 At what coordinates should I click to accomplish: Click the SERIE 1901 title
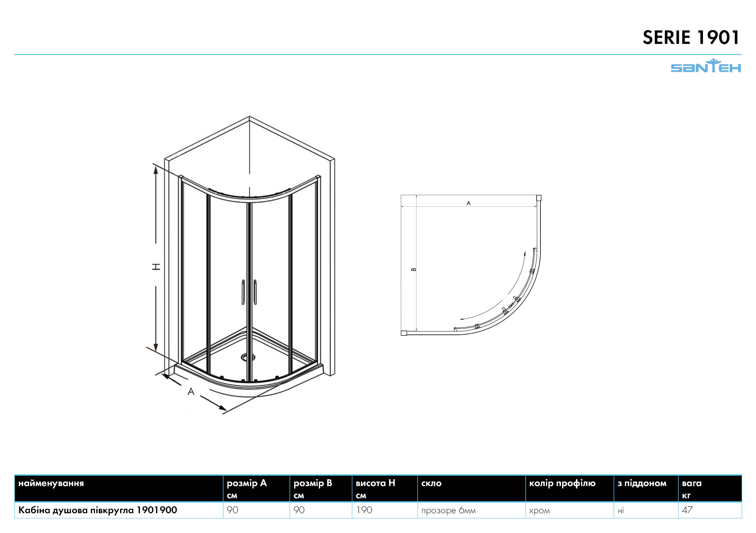pos(691,38)
